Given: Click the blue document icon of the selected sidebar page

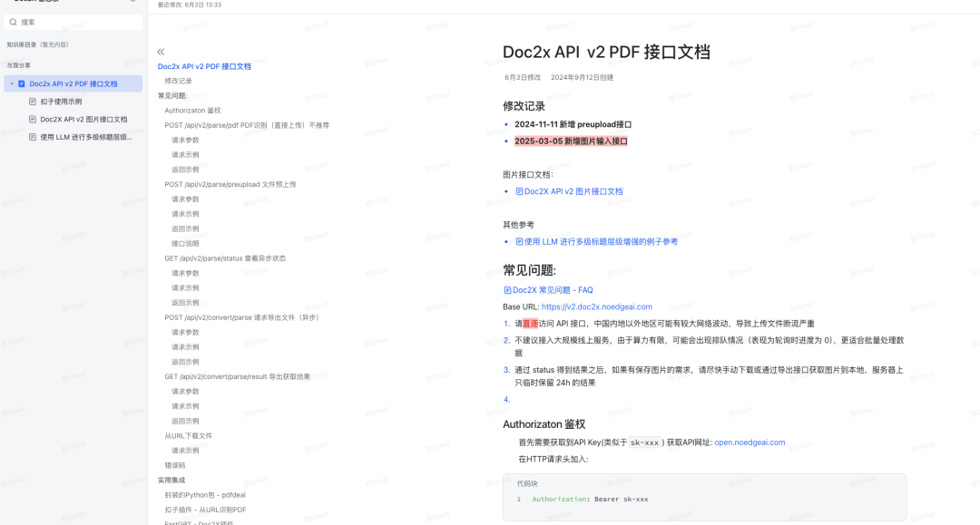Looking at the screenshot, I should pyautogui.click(x=22, y=83).
